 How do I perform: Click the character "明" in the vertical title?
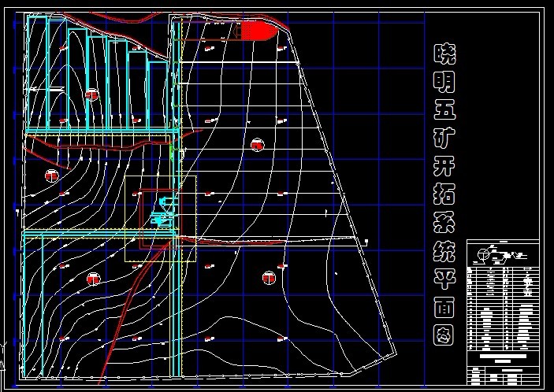(444, 83)
